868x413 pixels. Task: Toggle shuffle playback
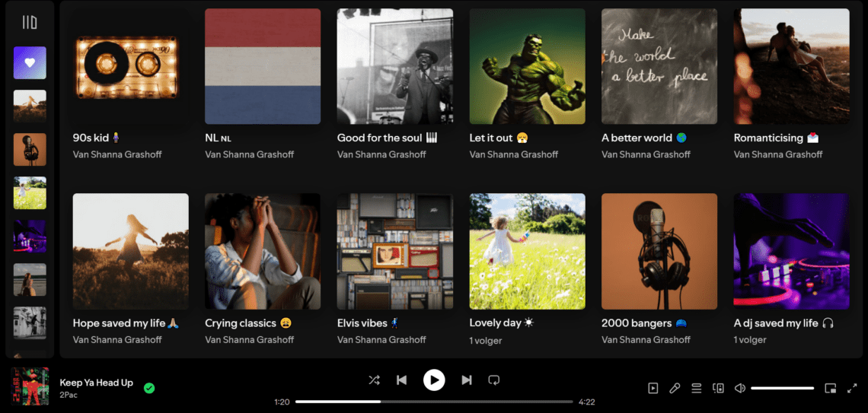tap(374, 380)
